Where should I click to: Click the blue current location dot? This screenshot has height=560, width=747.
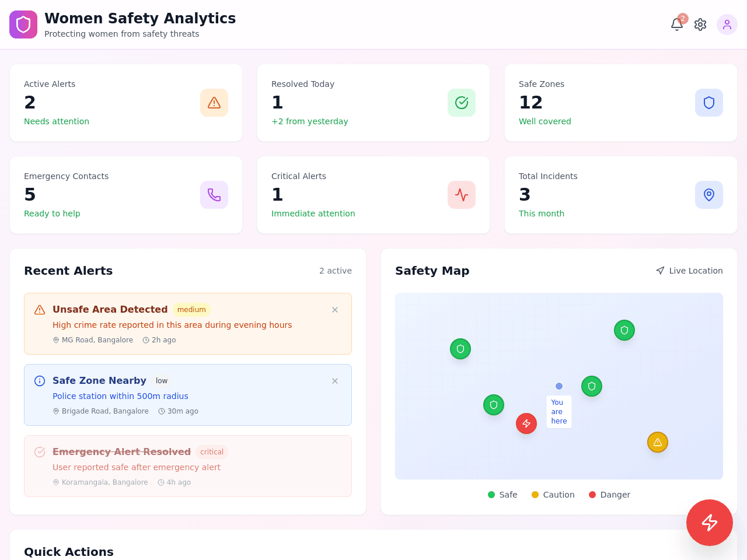pyautogui.click(x=559, y=386)
